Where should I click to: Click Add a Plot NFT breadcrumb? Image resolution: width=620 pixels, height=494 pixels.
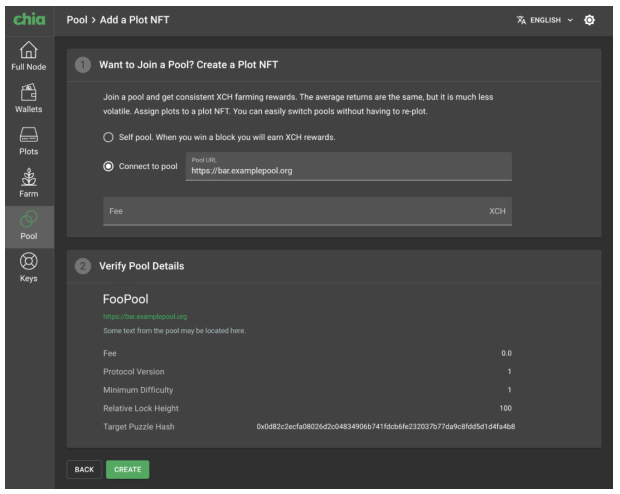click(x=134, y=20)
